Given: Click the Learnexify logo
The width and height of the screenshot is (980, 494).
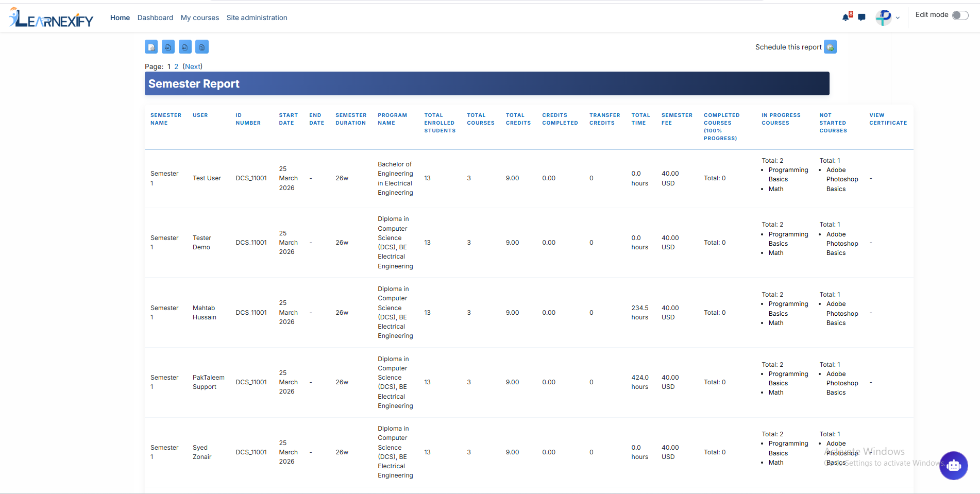Looking at the screenshot, I should [x=51, y=18].
